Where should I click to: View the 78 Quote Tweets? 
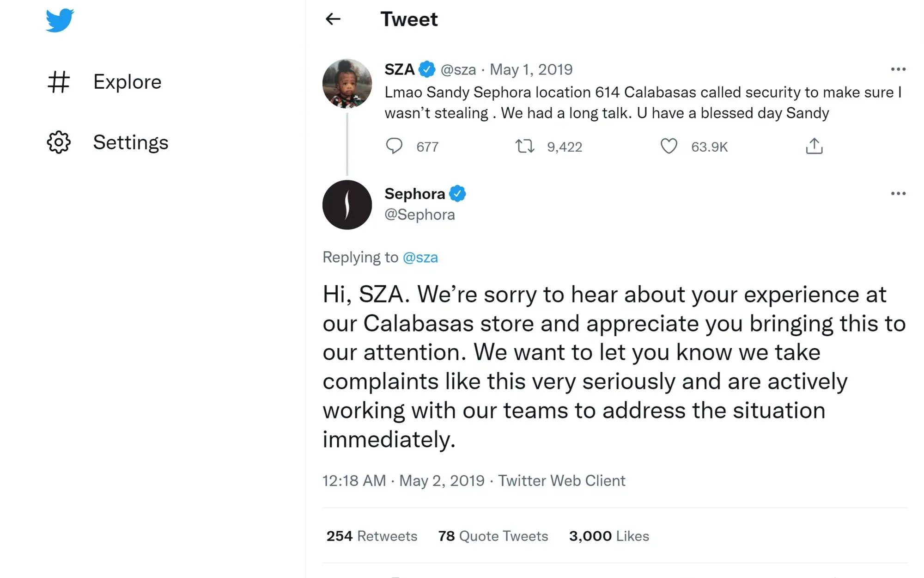coord(493,536)
